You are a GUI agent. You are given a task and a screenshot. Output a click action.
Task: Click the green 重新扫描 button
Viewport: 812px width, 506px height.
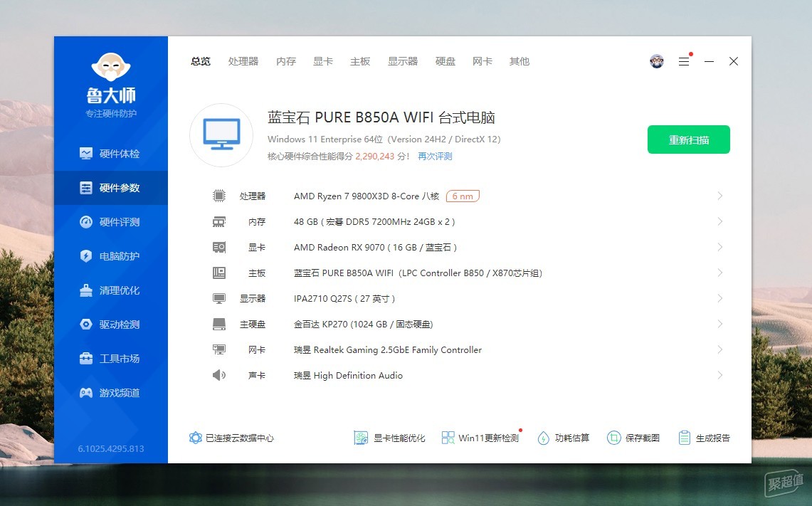(x=689, y=139)
